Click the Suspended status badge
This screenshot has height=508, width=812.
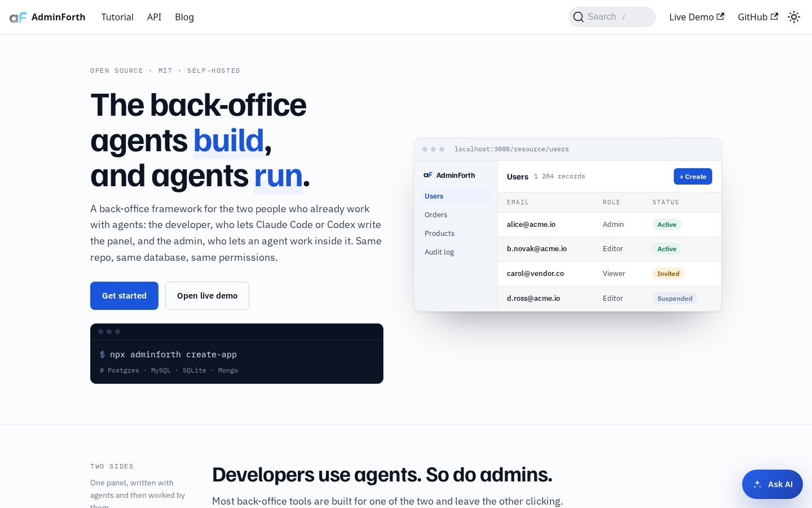tap(675, 299)
